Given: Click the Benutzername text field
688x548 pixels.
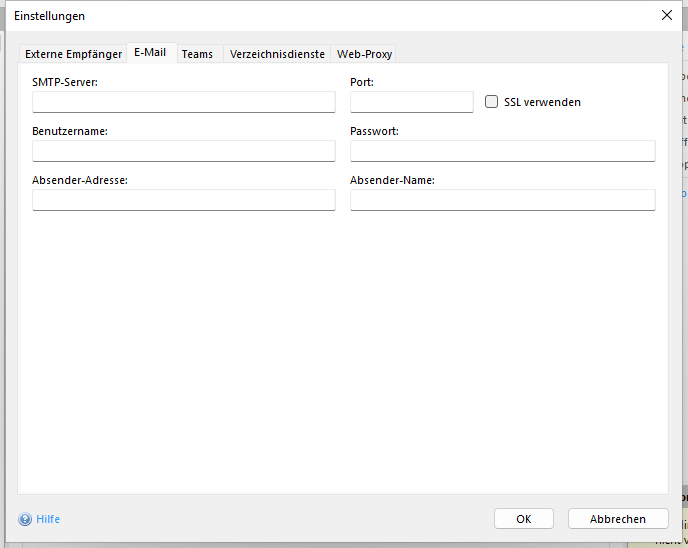Looking at the screenshot, I should (184, 151).
